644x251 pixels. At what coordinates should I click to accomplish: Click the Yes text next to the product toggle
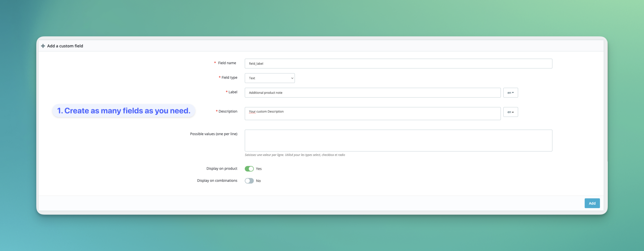pos(259,169)
